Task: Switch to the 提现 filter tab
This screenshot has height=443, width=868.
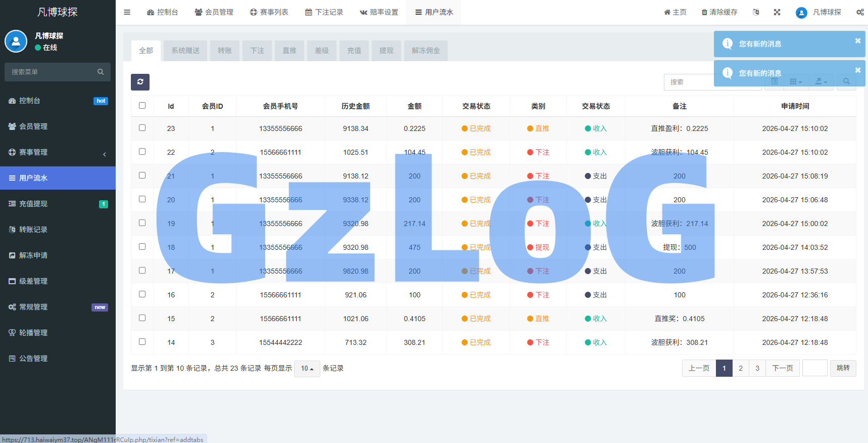Action: (387, 51)
